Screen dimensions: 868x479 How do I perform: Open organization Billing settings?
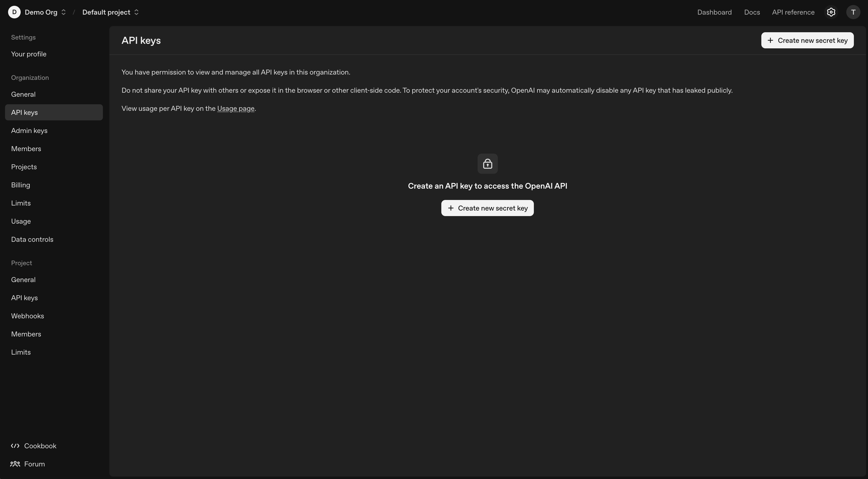click(x=21, y=185)
